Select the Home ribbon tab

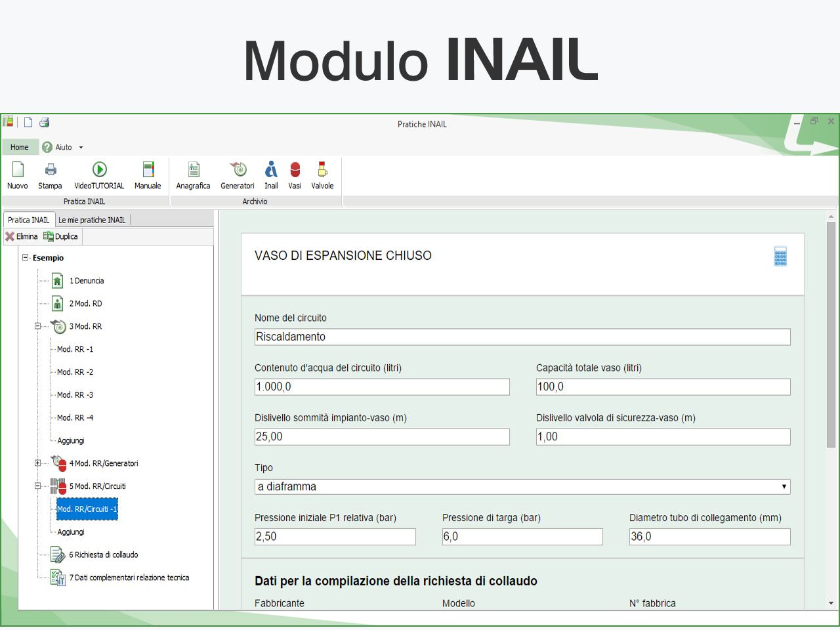click(x=20, y=146)
